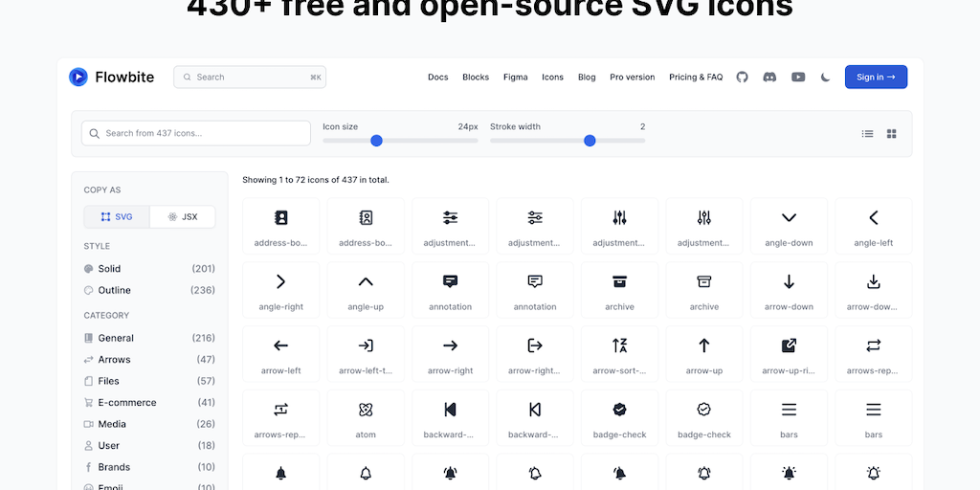Set copy format to JSX

coord(183,217)
